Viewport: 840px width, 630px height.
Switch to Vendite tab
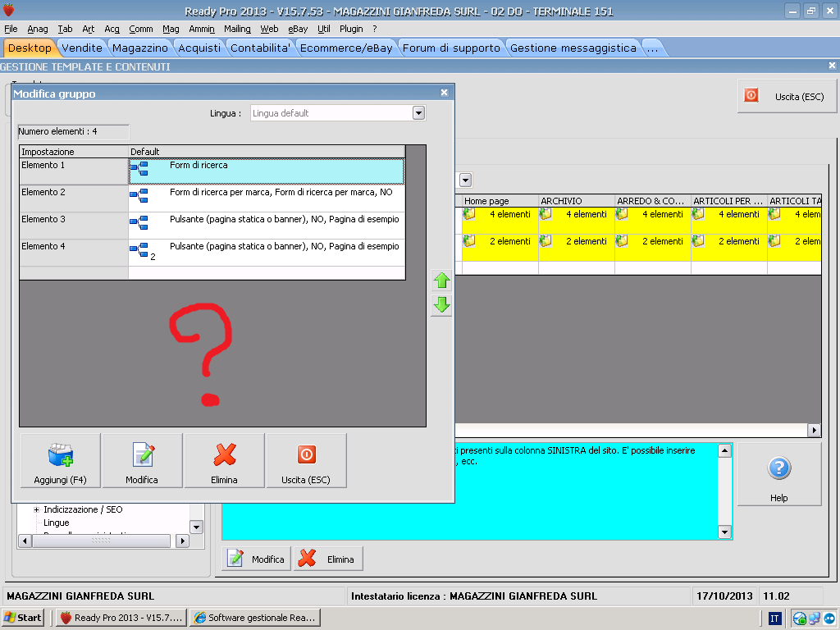[x=82, y=48]
